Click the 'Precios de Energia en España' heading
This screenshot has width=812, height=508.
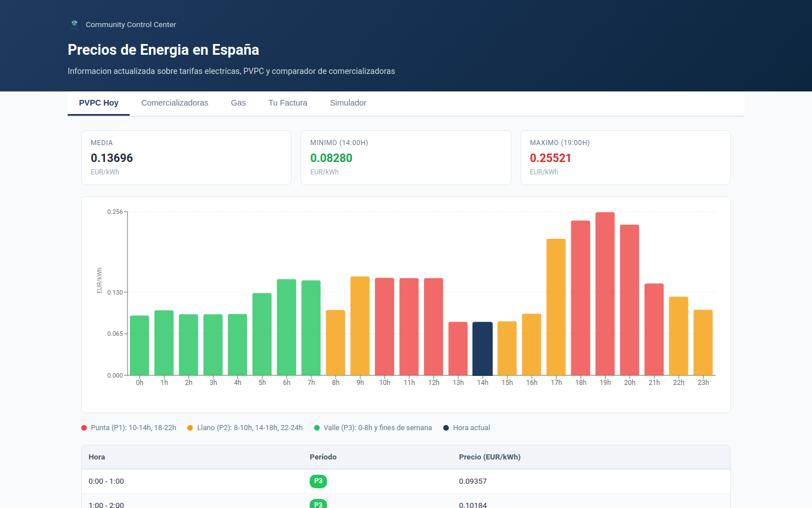164,50
